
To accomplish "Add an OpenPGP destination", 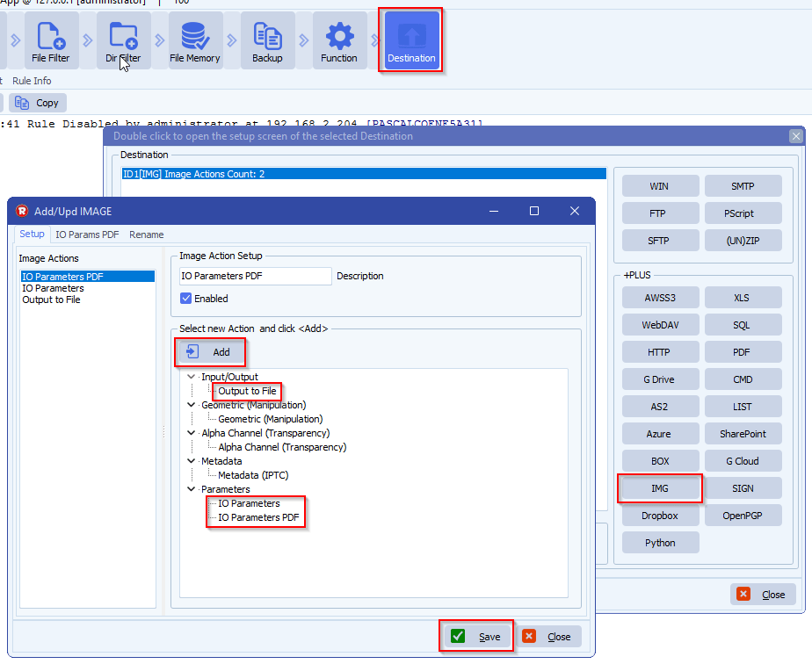I will coord(743,516).
